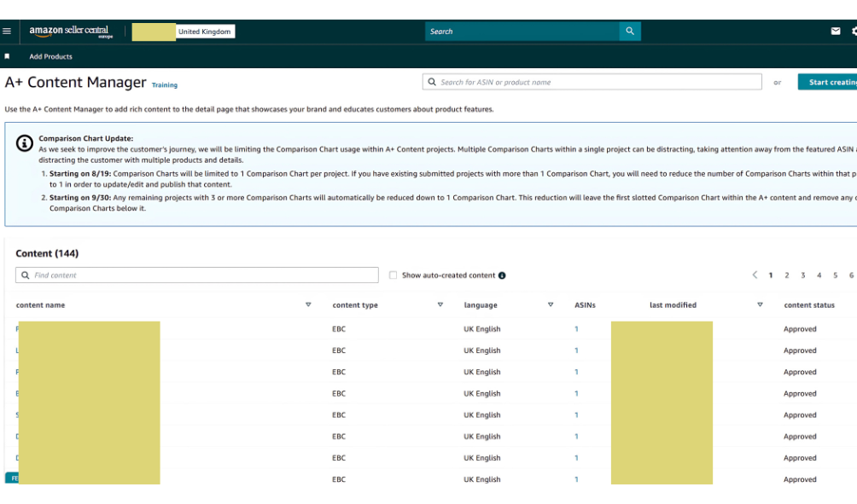Click Approved status in the first row
This screenshot has height=504, width=857.
pos(800,328)
